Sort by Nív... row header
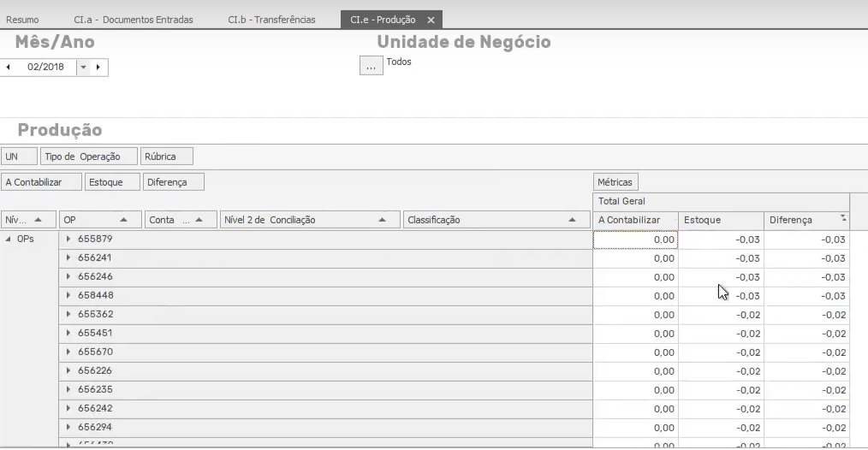This screenshot has width=868, height=450. point(28,220)
